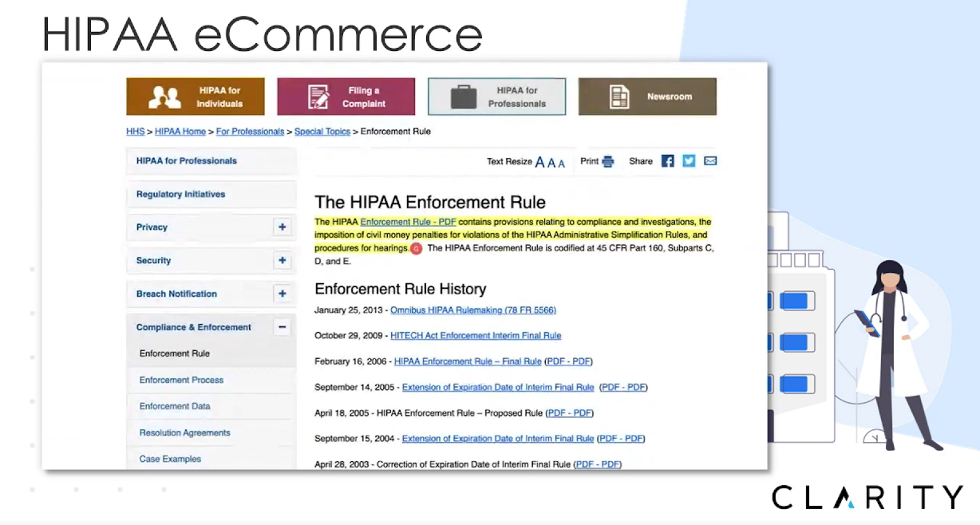Expand the Security section plus button
The height and width of the screenshot is (525, 980).
point(283,261)
